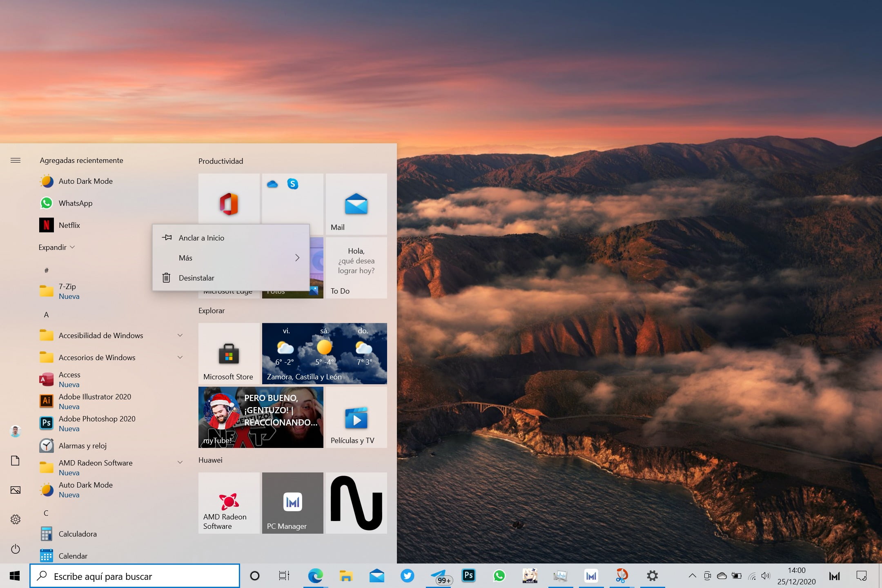Viewport: 882px width, 588px height.
Task: Click Anclar a Inicio option
Action: 201,238
